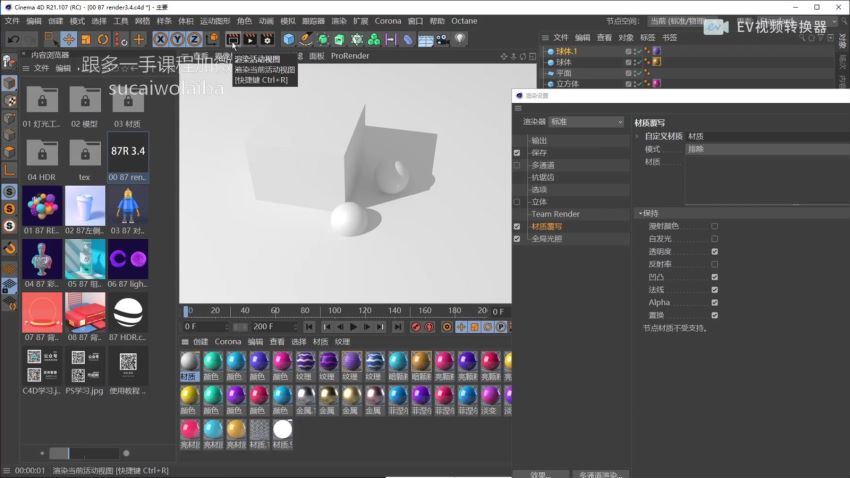This screenshot has height=478, width=850.
Task: Open the 04 HDR folder thumbnail
Action: [x=42, y=154]
